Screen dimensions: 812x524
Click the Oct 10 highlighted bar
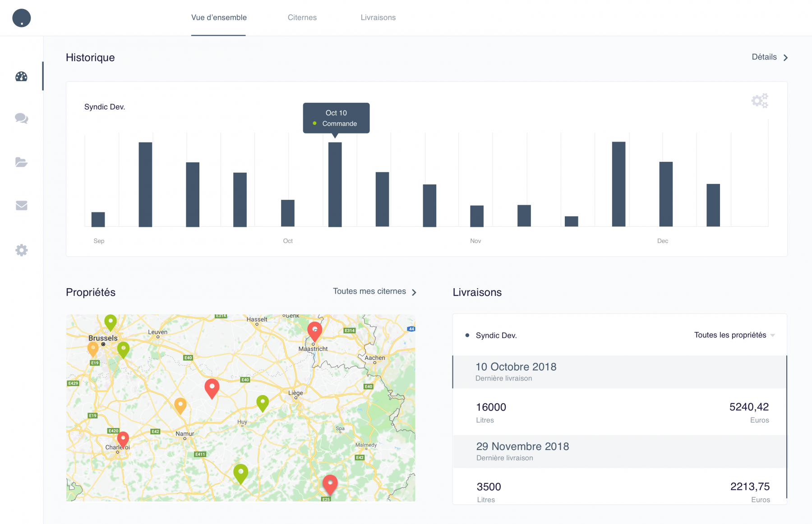click(x=335, y=184)
